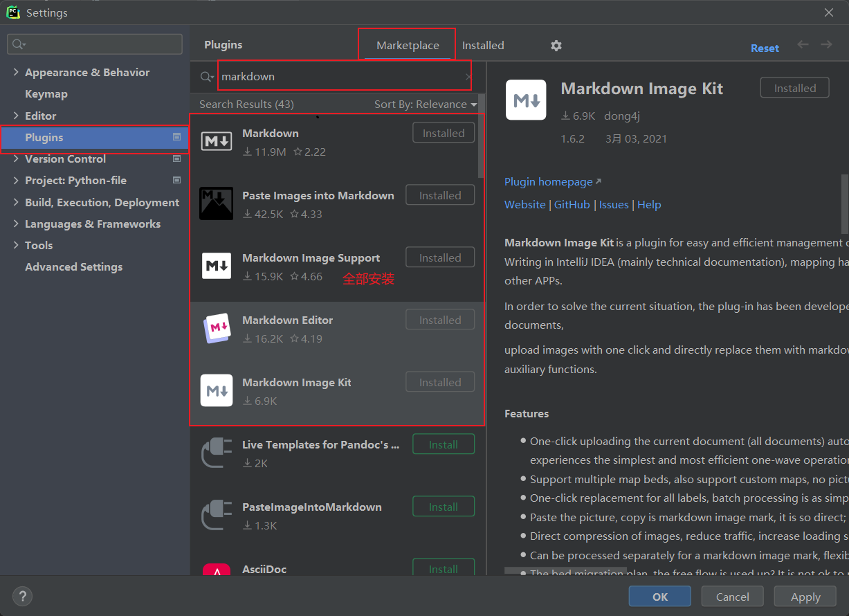Expand Build, Execution, Deployment settings
The image size is (849, 616).
pyautogui.click(x=16, y=203)
